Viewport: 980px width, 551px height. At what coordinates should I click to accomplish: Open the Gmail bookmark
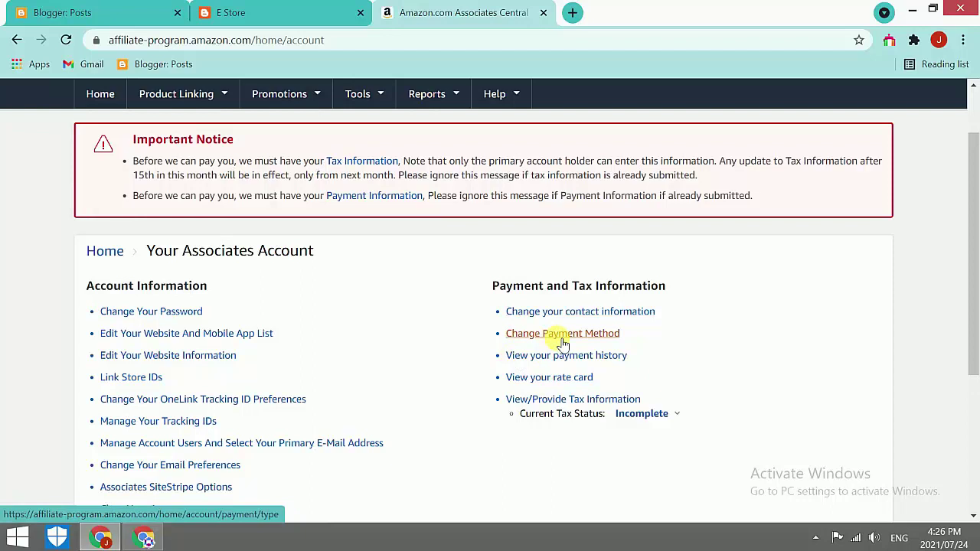pos(83,64)
